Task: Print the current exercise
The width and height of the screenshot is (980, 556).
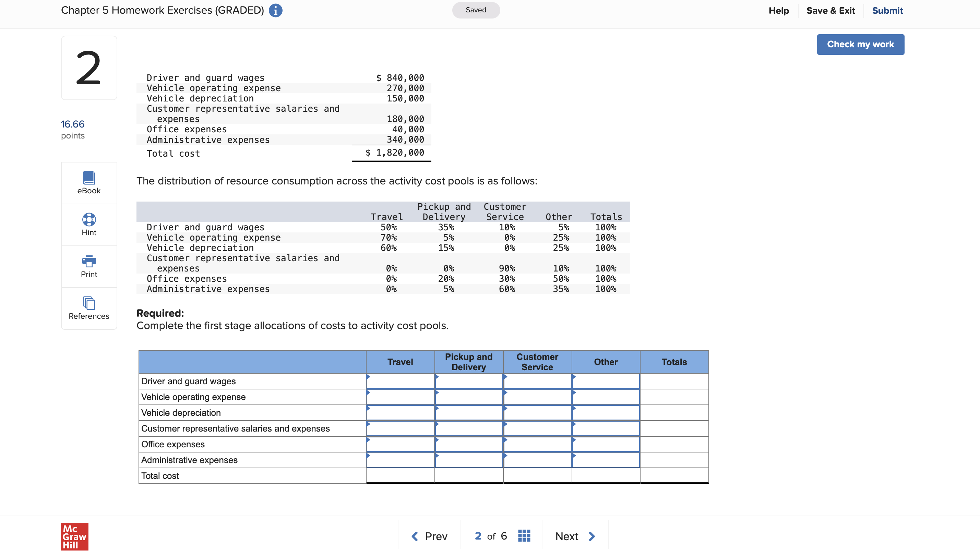Action: point(88,266)
